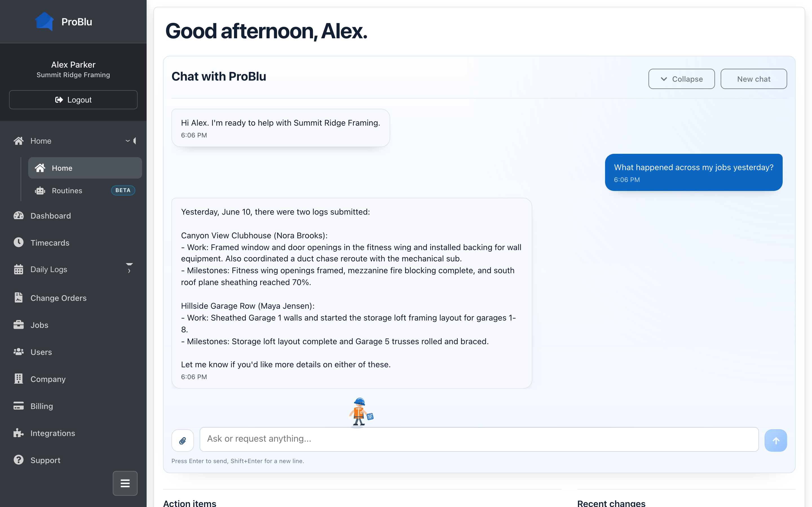Click the Logout button
The height and width of the screenshot is (507, 812).
coord(73,100)
